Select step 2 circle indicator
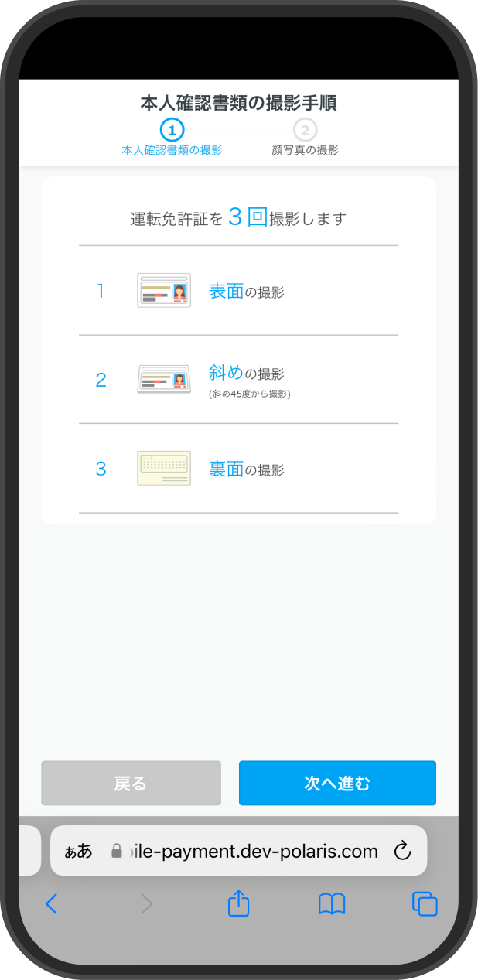478x980 pixels. point(305,129)
